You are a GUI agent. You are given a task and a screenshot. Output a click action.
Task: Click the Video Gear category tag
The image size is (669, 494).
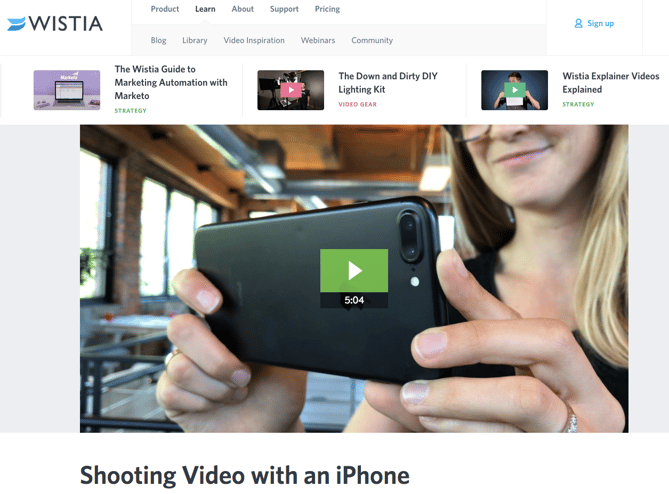(x=358, y=104)
